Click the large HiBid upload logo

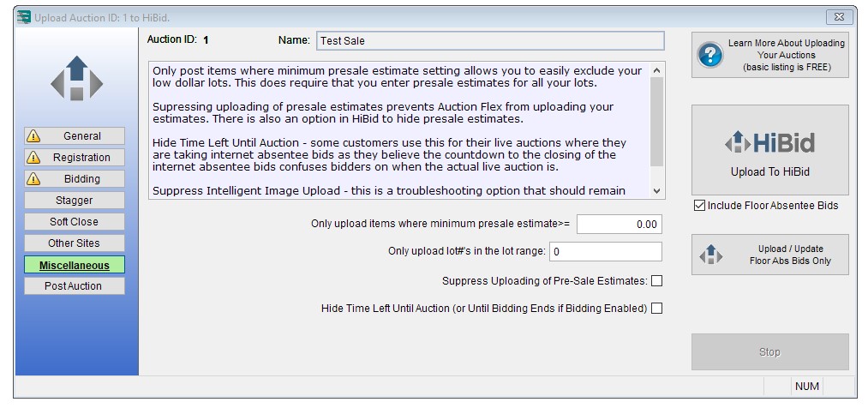pyautogui.click(x=769, y=143)
